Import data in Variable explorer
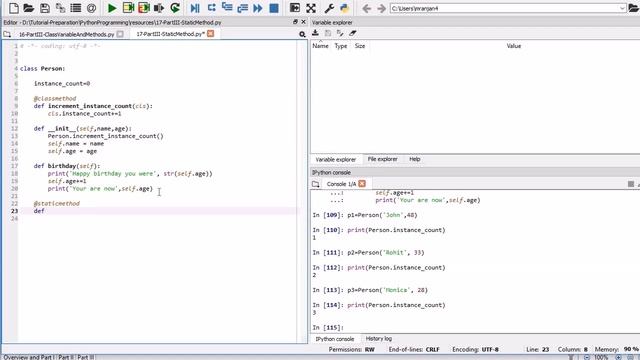Screen dimensions: 640x360 pyautogui.click(x=315, y=33)
